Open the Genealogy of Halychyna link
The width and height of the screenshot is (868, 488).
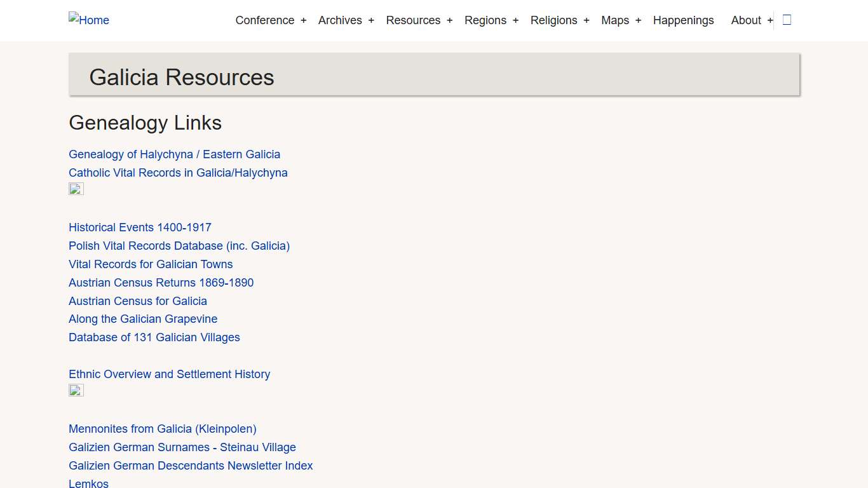click(x=174, y=154)
